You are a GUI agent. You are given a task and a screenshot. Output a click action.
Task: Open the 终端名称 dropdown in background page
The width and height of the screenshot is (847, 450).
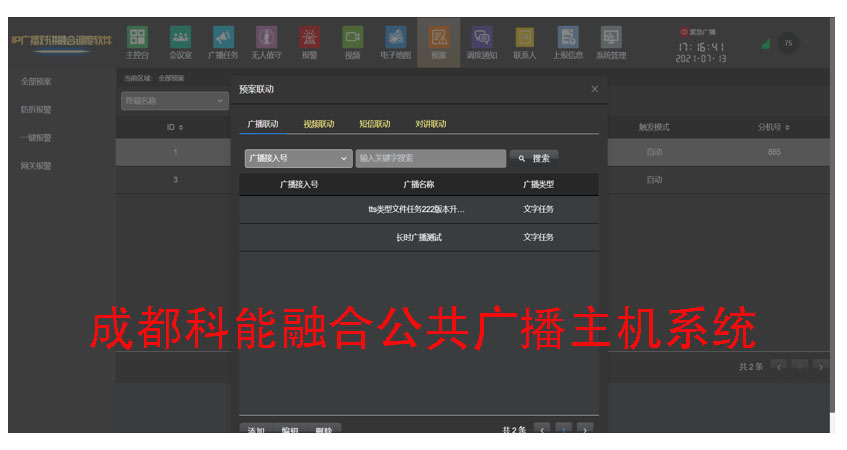(174, 100)
